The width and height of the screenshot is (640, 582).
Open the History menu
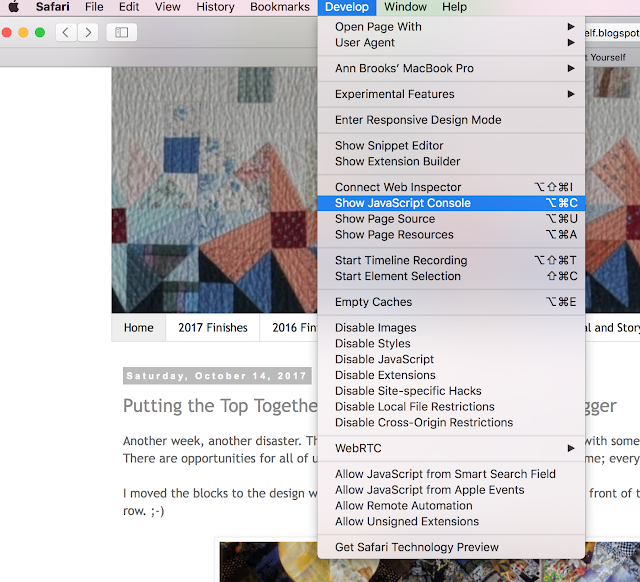tap(215, 7)
